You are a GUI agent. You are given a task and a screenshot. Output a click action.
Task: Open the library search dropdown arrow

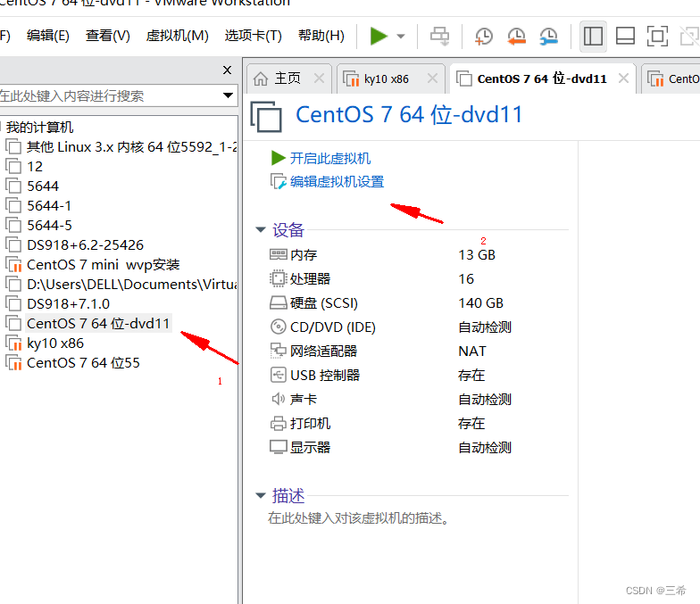click(228, 95)
